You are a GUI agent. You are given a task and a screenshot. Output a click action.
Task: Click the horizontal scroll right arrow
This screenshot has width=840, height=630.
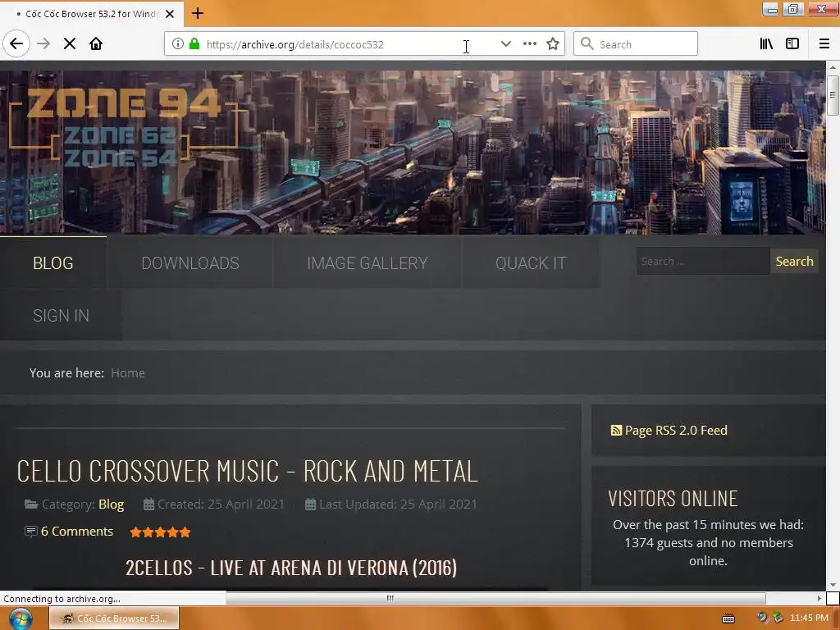click(819, 598)
